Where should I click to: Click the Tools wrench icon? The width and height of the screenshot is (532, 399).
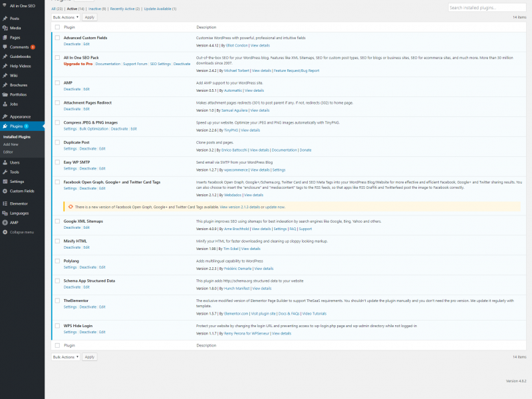click(5, 172)
